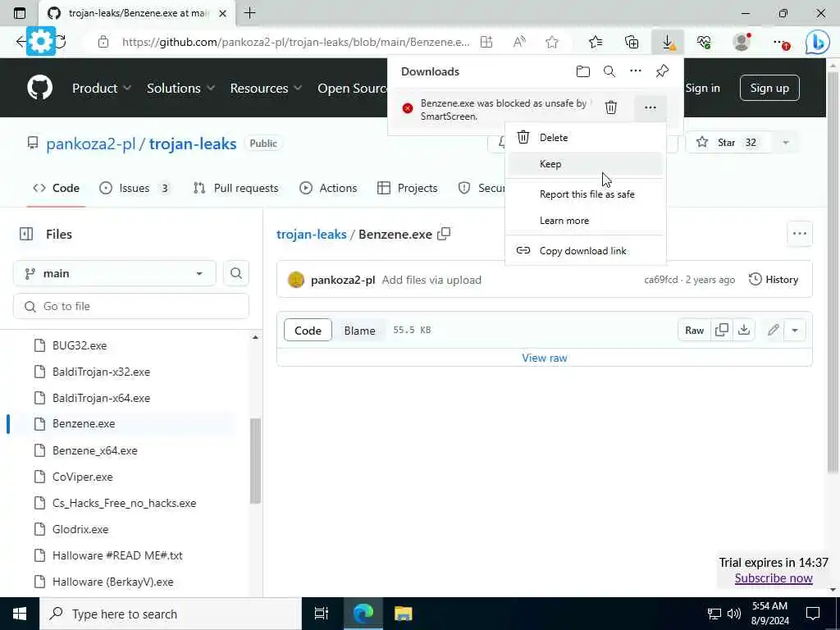Download the raw file icon
The image size is (840, 630).
tap(743, 330)
